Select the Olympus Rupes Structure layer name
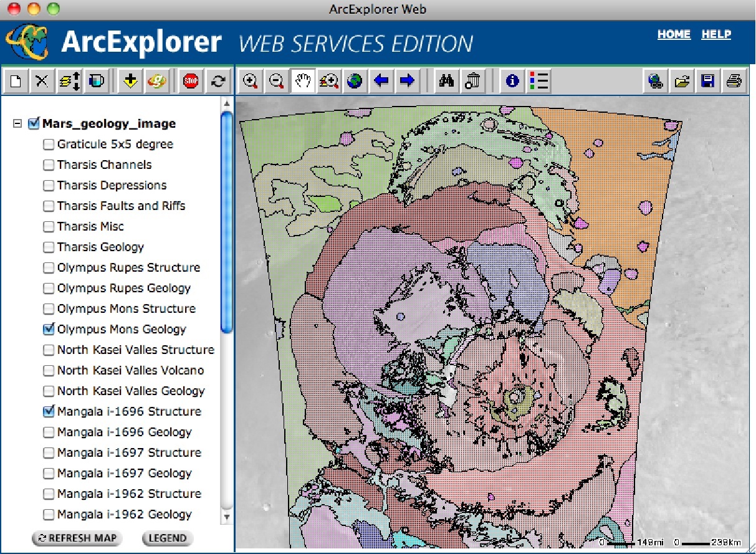The image size is (756, 554). [x=129, y=268]
